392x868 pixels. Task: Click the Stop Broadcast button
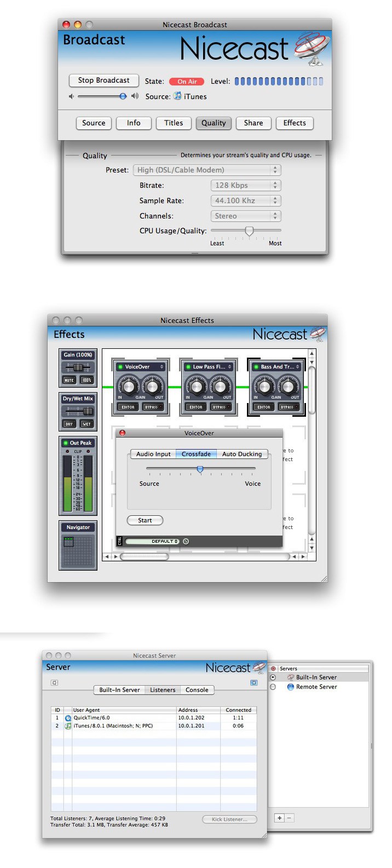(x=103, y=81)
